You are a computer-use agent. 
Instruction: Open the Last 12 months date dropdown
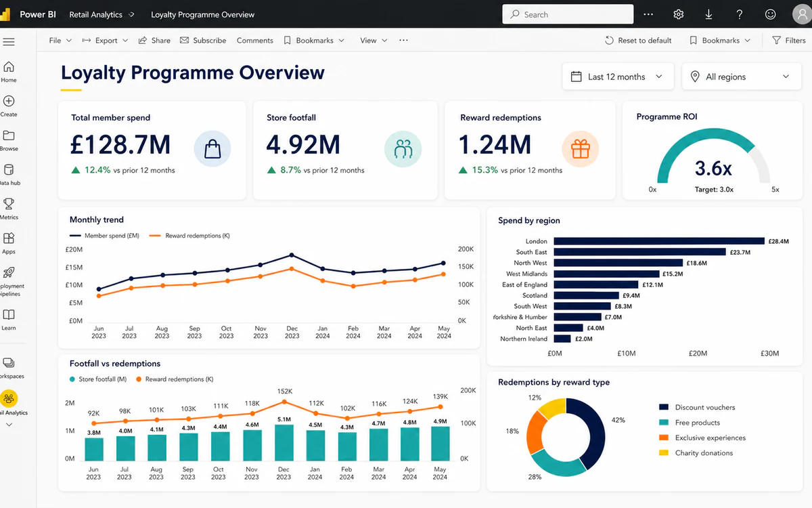[618, 77]
